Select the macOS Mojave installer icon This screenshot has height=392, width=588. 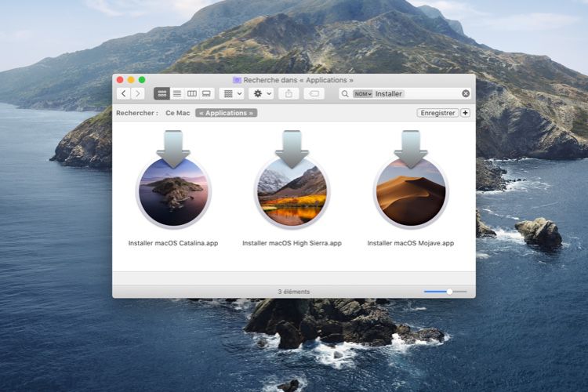tap(411, 180)
